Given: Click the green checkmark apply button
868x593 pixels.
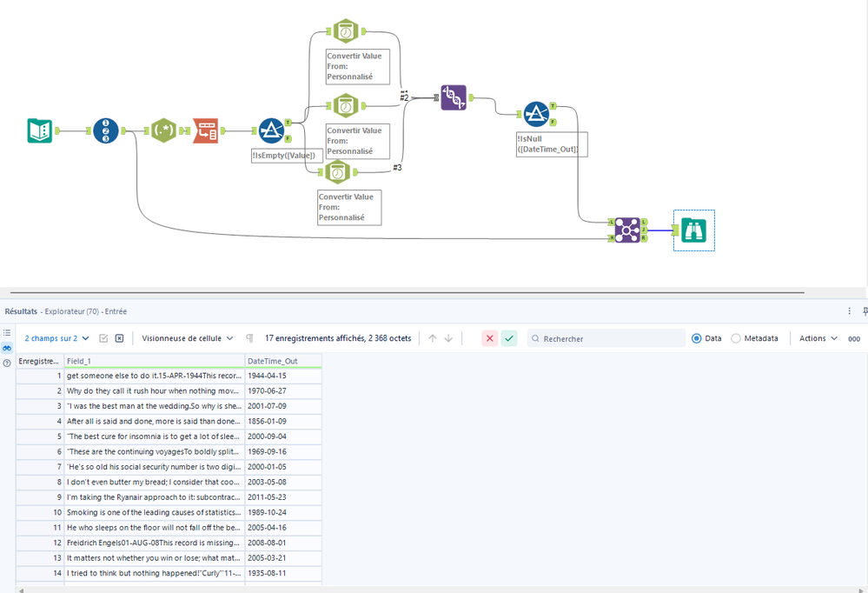Looking at the screenshot, I should pyautogui.click(x=509, y=338).
